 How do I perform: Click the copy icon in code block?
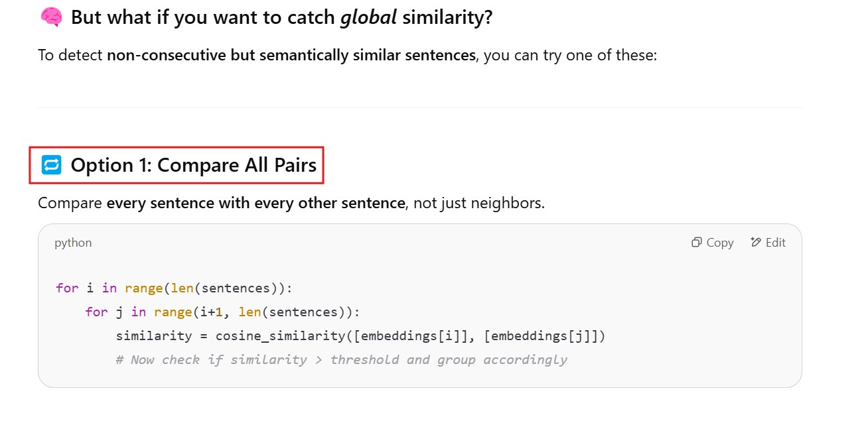coord(696,243)
